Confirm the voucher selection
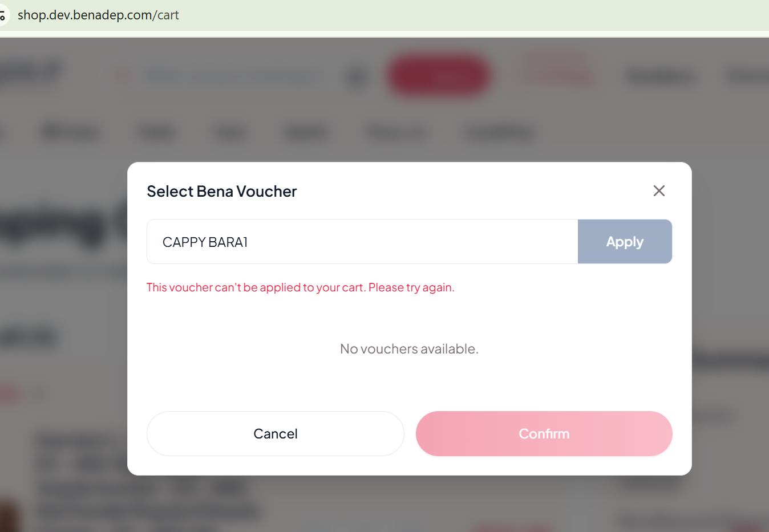 click(544, 433)
